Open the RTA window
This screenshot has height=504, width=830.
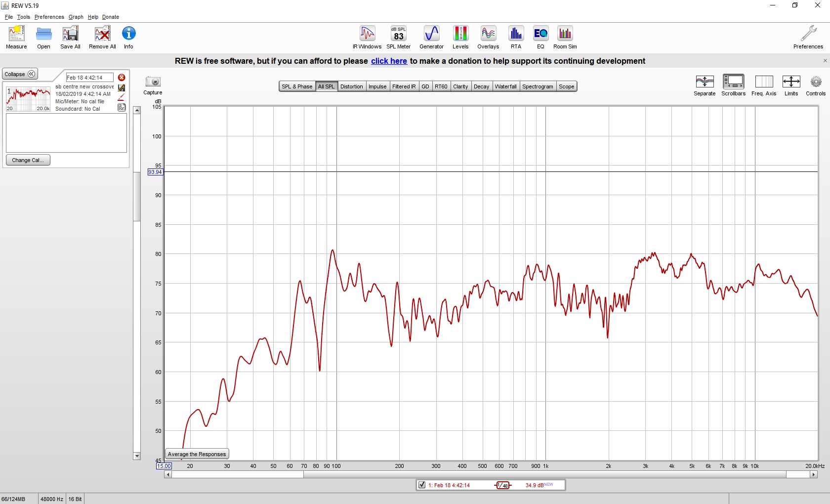pyautogui.click(x=516, y=38)
